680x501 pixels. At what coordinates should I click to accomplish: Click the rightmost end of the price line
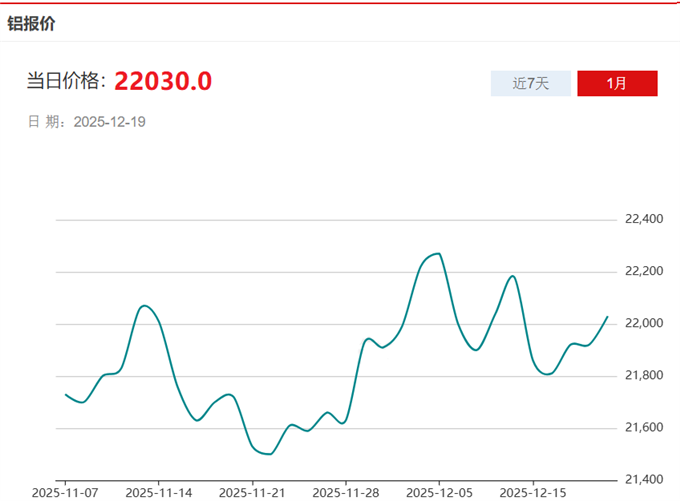[x=608, y=316]
